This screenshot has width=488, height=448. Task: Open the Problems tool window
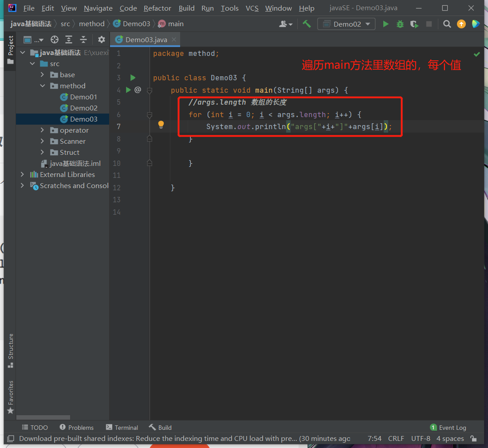pos(77,428)
